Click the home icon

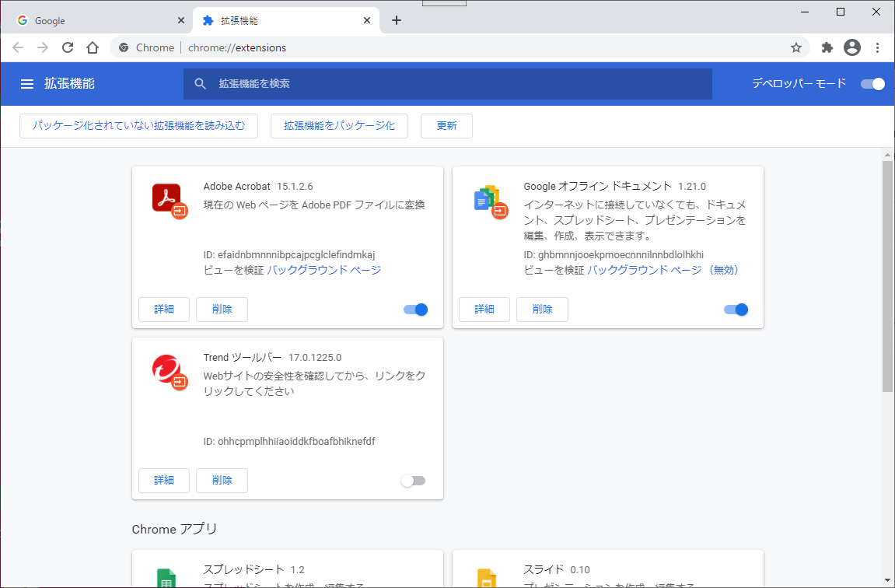(93, 47)
